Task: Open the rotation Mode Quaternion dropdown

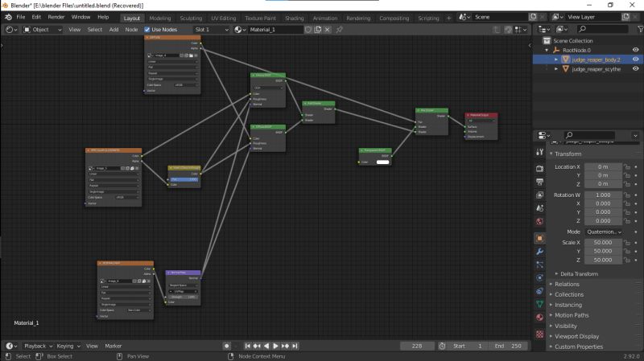Action: pos(604,232)
